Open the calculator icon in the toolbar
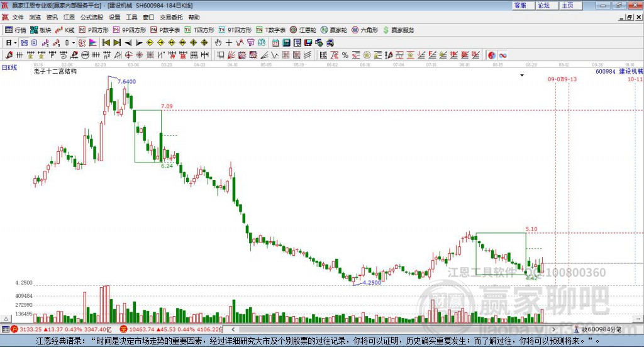Screen dimensions: 644x347 click(286, 43)
